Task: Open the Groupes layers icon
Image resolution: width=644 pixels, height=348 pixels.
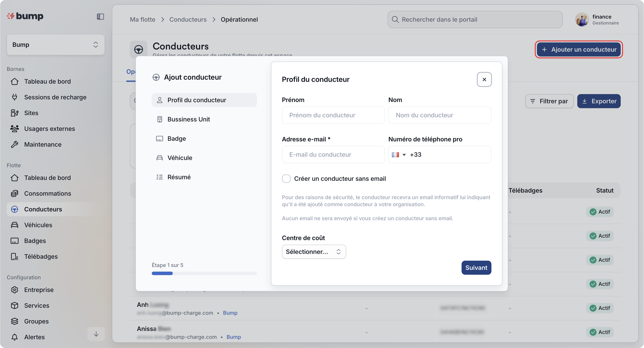Action: 14,321
